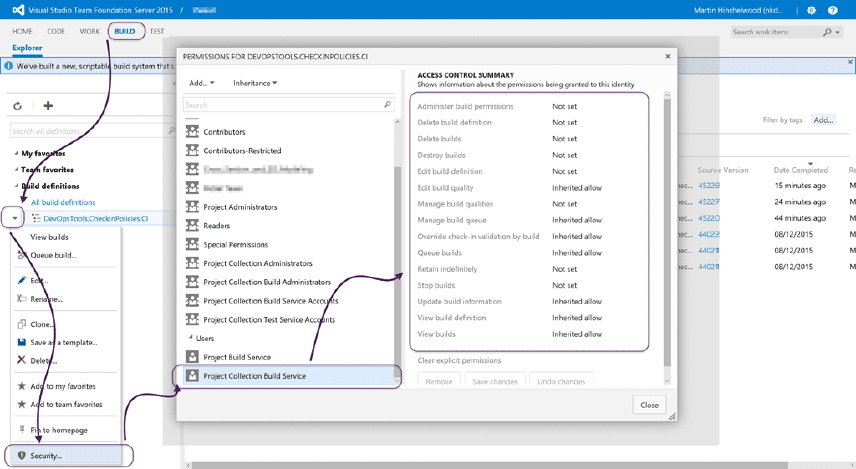
Task: Open the search work items dropdown arrow
Action: click(838, 33)
